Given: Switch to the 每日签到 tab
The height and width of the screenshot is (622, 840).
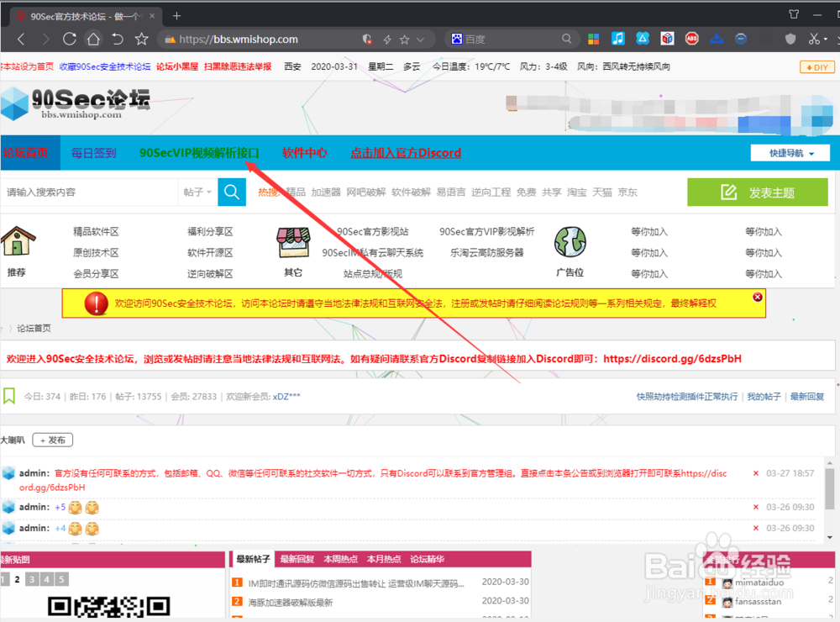Looking at the screenshot, I should [92, 153].
